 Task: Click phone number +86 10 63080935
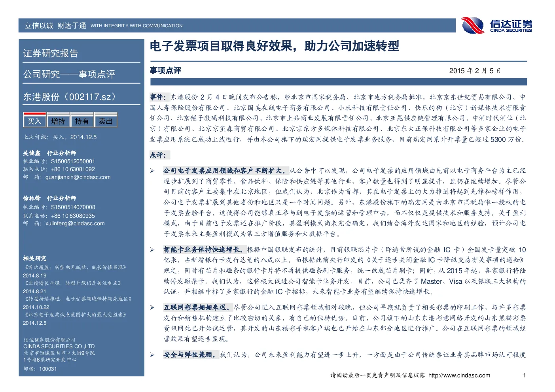coord(73,216)
